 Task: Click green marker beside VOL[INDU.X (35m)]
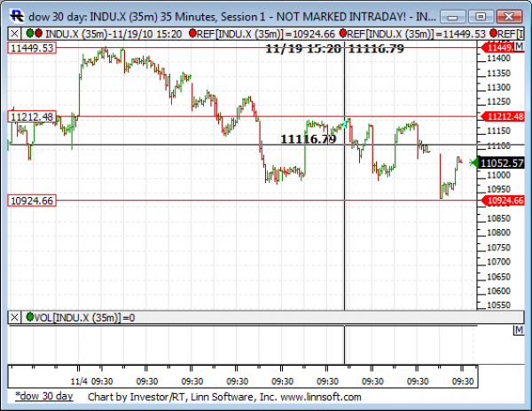pos(30,317)
